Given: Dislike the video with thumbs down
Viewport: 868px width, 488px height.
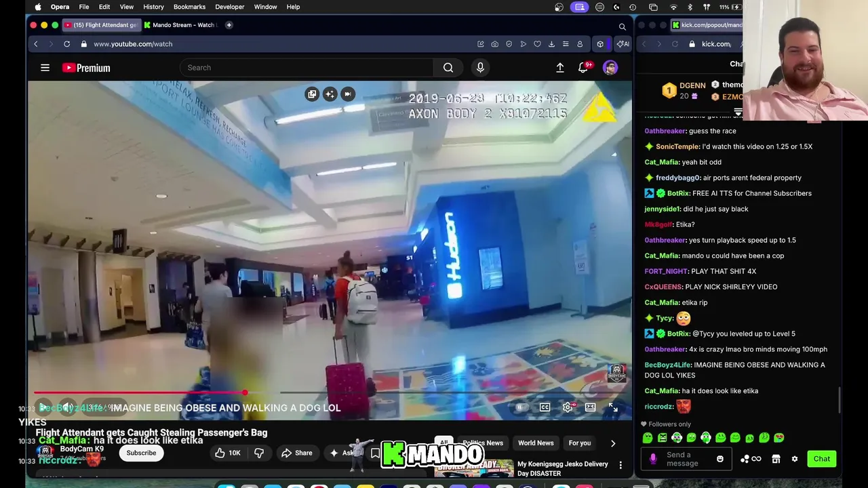Looking at the screenshot, I should point(259,453).
